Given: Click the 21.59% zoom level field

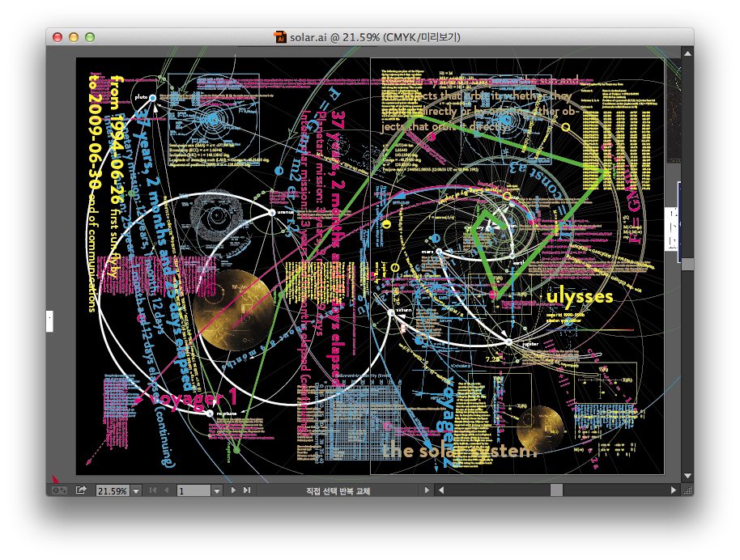Looking at the screenshot, I should click(x=113, y=490).
